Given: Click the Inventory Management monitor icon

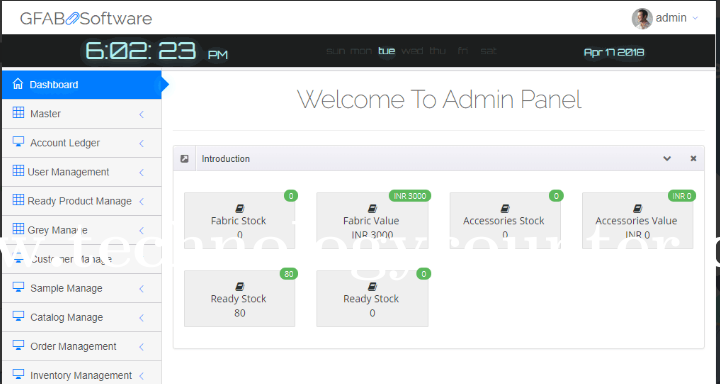Looking at the screenshot, I should pyautogui.click(x=18, y=374).
